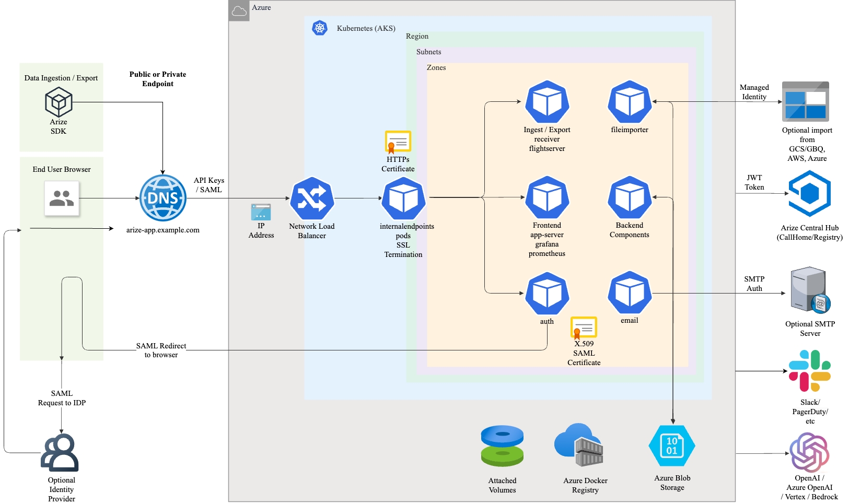Select the X.509 SAML Certificate icon
Viewport: 849px width, 504px height.
pyautogui.click(x=584, y=327)
